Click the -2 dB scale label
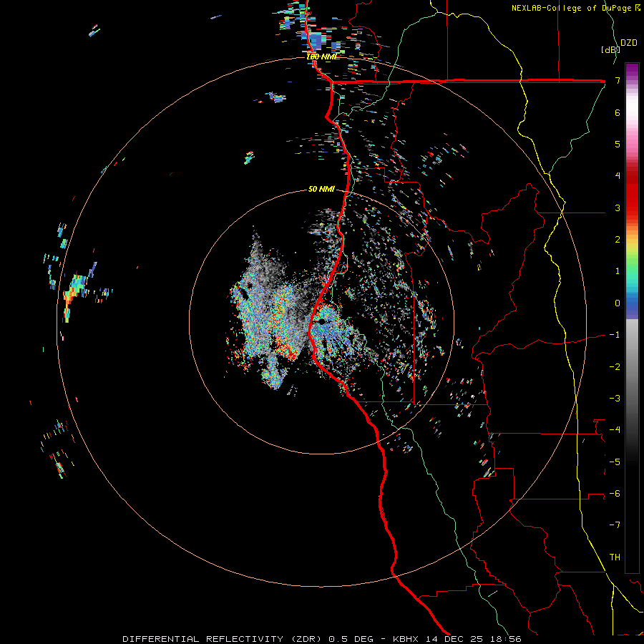This screenshot has width=644, height=644. [615, 367]
